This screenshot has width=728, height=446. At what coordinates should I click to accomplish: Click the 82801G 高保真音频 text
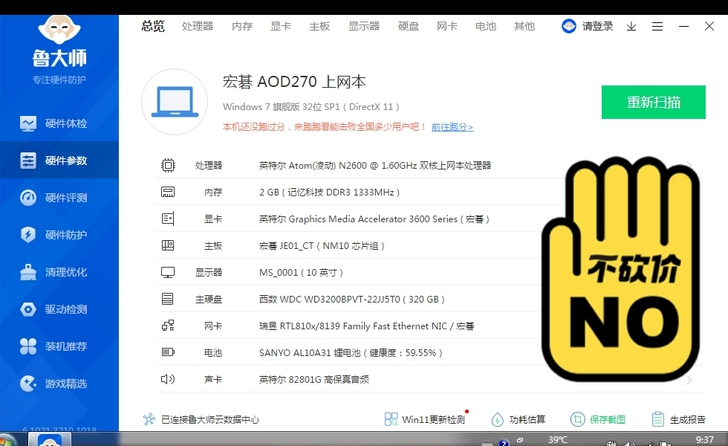pos(314,380)
